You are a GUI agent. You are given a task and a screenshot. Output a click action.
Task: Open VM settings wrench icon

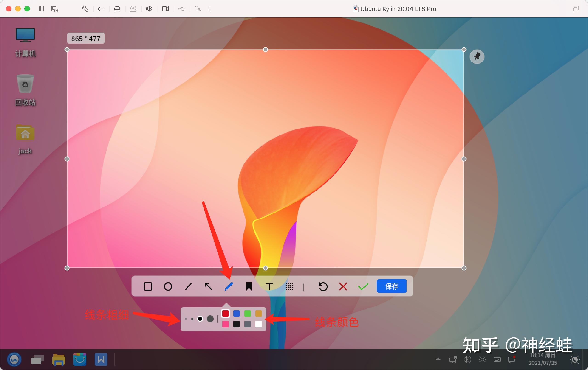pyautogui.click(x=85, y=9)
